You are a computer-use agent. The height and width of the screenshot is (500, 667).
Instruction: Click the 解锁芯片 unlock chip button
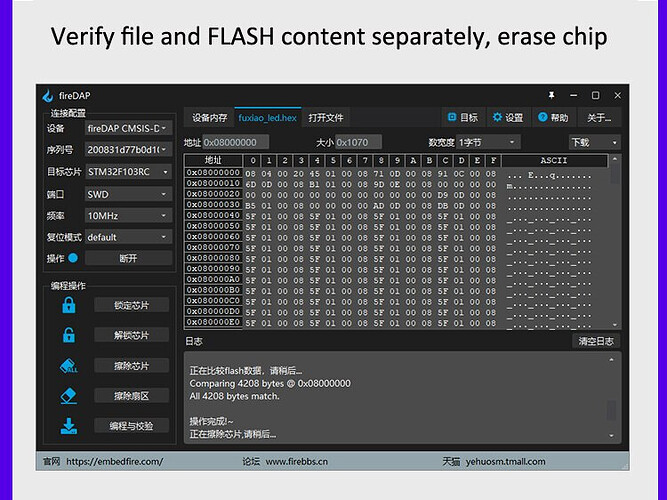[x=131, y=335]
